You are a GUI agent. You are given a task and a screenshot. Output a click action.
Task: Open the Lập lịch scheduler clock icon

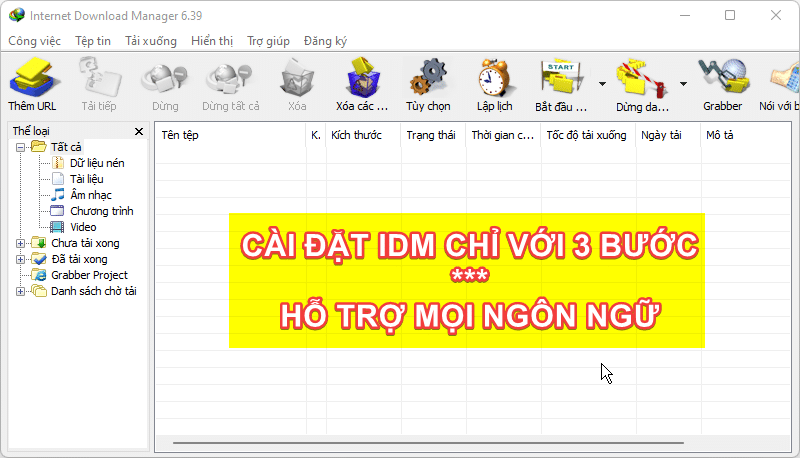coord(494,78)
